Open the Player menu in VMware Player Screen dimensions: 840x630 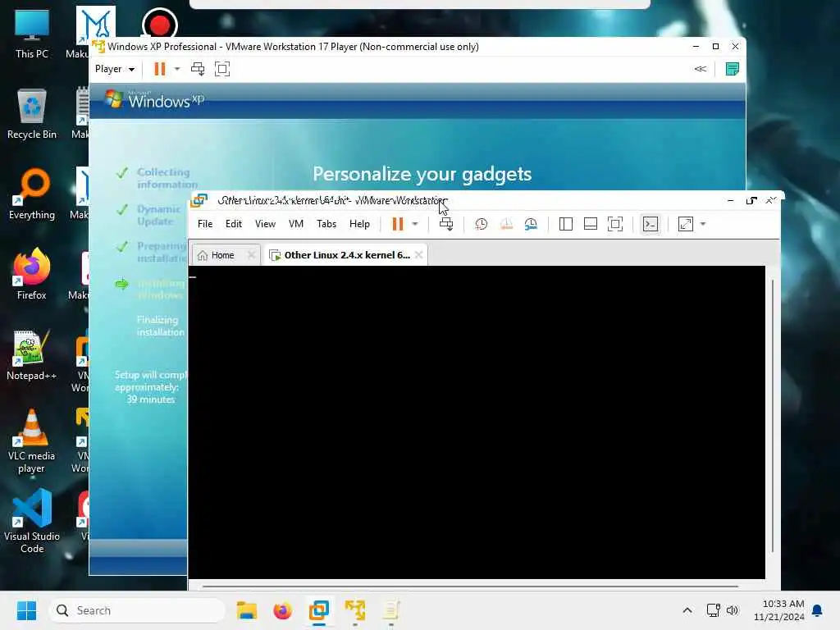115,69
